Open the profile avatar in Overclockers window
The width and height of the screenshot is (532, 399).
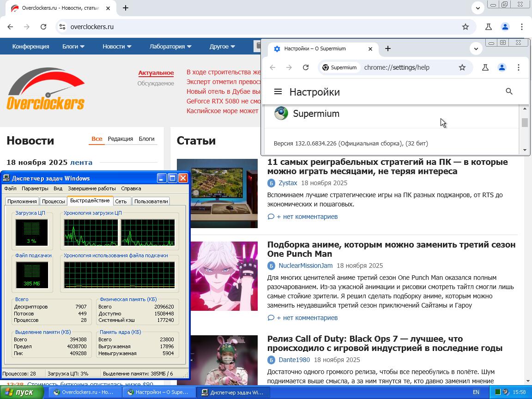pos(505,27)
